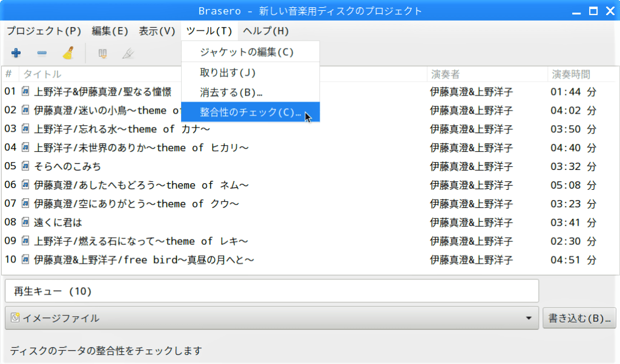Click the audio file icon of track 05
This screenshot has width=620, height=364.
click(25, 166)
